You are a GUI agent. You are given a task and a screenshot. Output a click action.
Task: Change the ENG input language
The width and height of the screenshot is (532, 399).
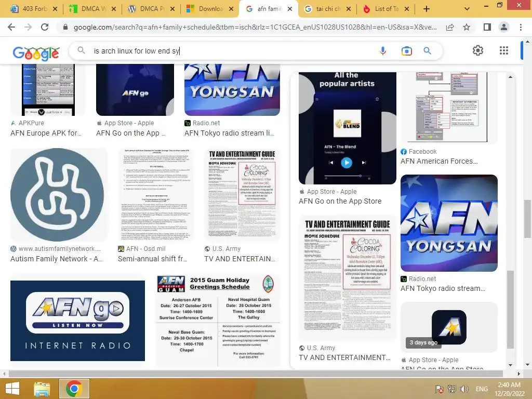[x=482, y=389]
